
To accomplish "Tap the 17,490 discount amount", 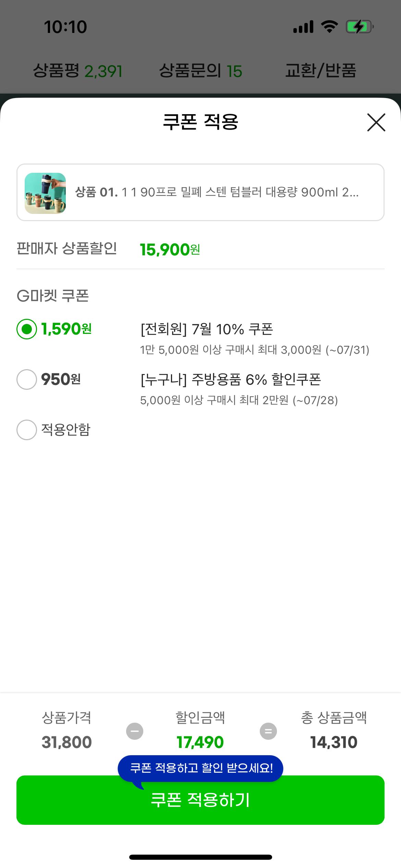I will [x=200, y=742].
